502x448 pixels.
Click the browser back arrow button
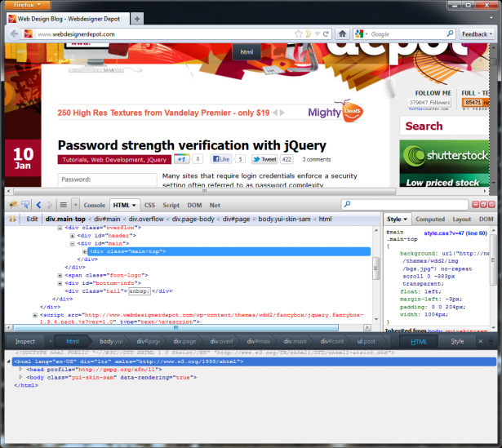click(x=14, y=33)
